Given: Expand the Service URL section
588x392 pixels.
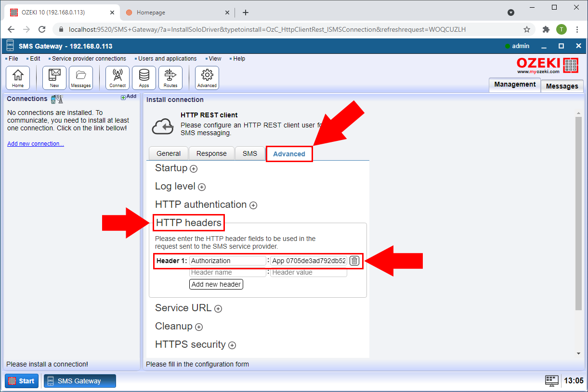Looking at the screenshot, I should click(218, 309).
